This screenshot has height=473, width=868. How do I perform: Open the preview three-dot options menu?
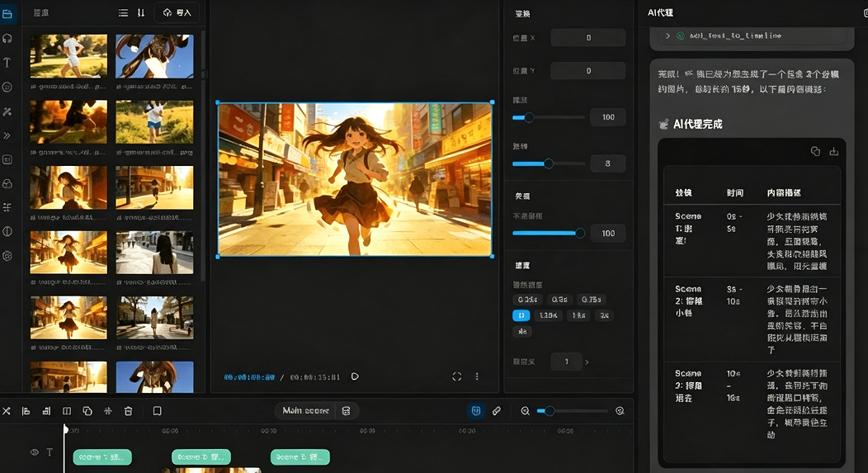point(477,376)
